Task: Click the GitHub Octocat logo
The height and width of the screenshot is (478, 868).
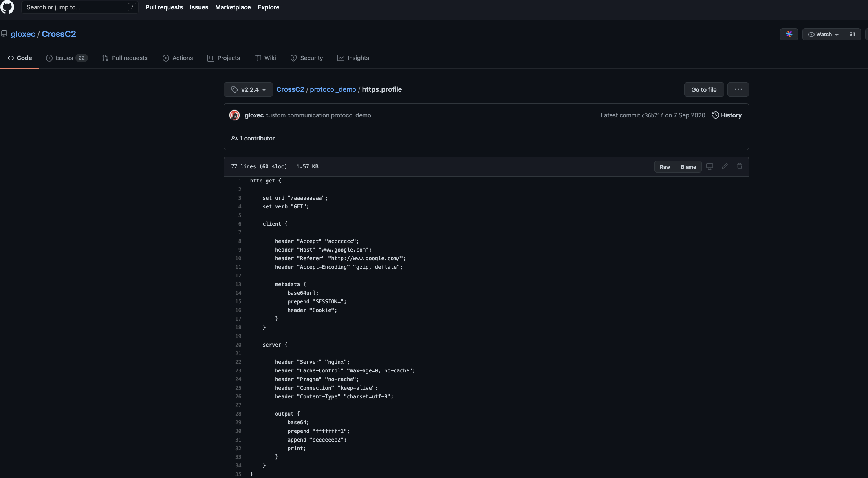Action: click(8, 7)
